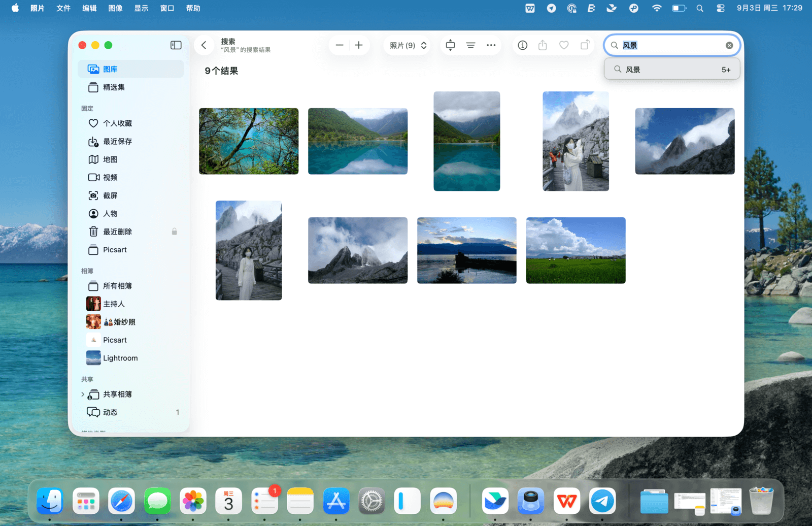Select the sunset lake photo thumbnail
Image resolution: width=812 pixels, height=526 pixels.
click(466, 250)
